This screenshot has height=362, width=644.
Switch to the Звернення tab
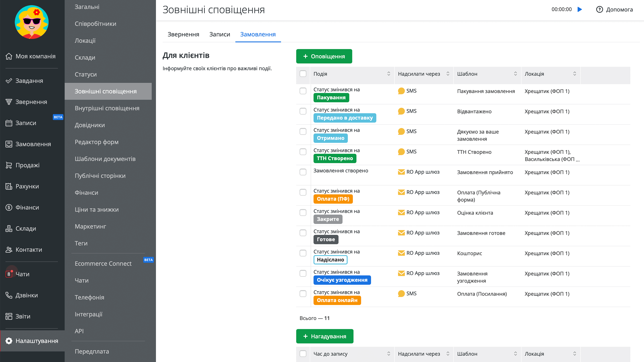click(183, 34)
